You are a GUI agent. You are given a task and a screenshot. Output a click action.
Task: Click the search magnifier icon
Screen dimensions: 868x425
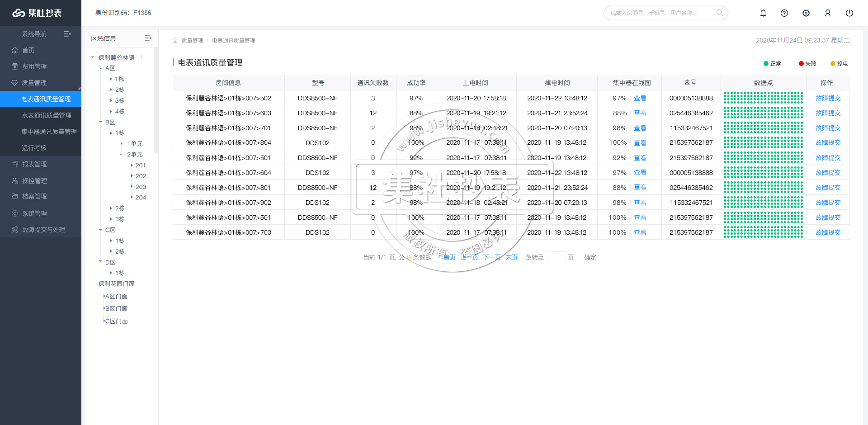(x=719, y=13)
